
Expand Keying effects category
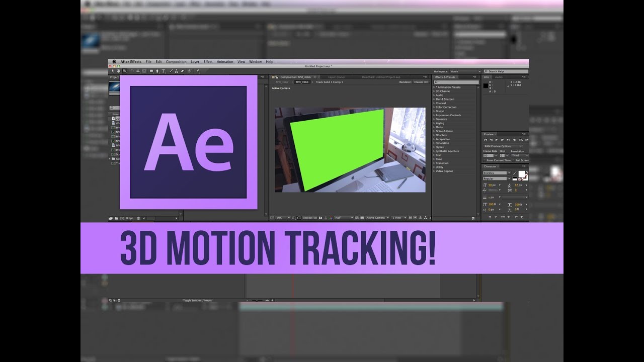pos(434,123)
